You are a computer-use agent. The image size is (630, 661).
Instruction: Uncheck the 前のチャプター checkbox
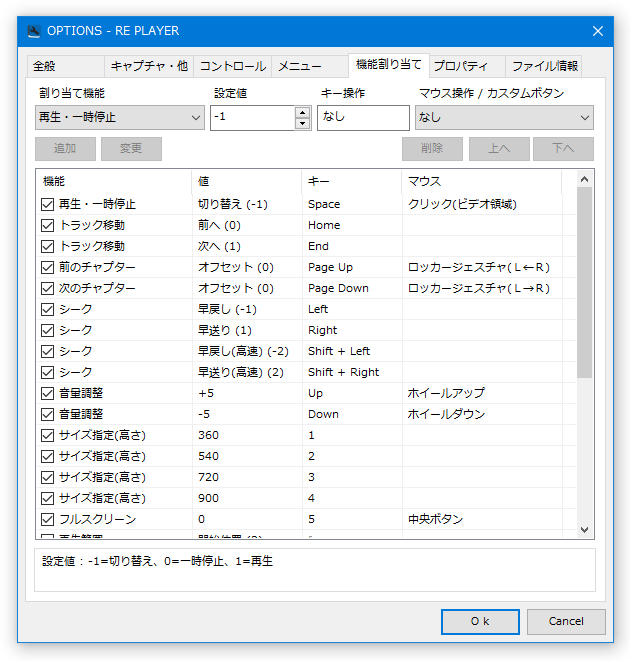tap(48, 267)
